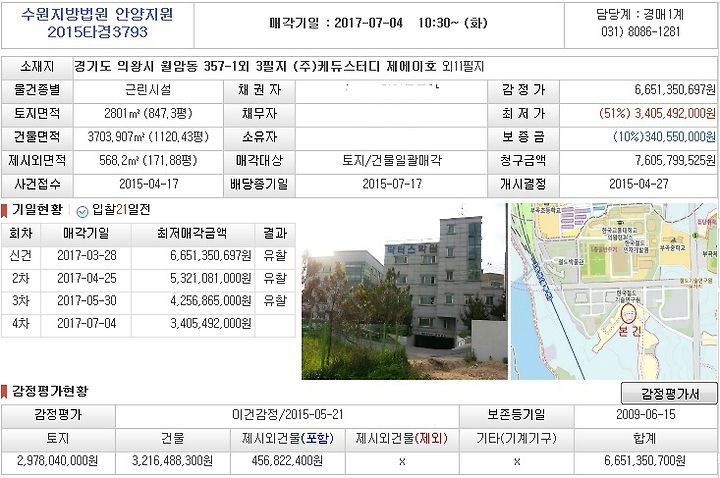Click the 최저매각금액 column header

click(192, 233)
